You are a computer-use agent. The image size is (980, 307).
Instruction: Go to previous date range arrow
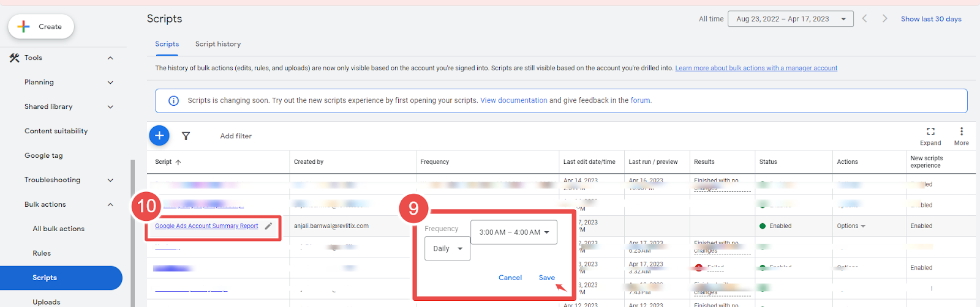click(864, 19)
